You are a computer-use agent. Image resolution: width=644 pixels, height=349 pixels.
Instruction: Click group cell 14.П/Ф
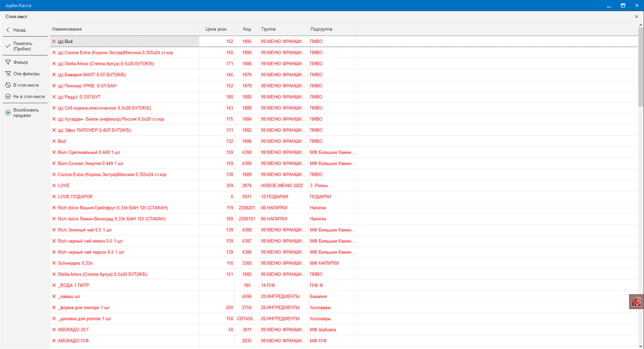click(x=284, y=285)
